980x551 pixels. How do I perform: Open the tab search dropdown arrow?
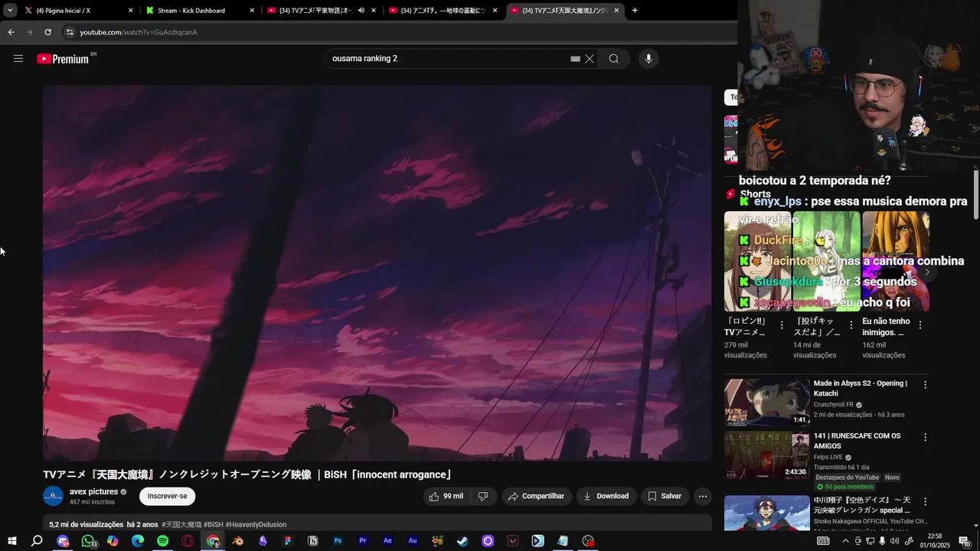click(x=10, y=11)
